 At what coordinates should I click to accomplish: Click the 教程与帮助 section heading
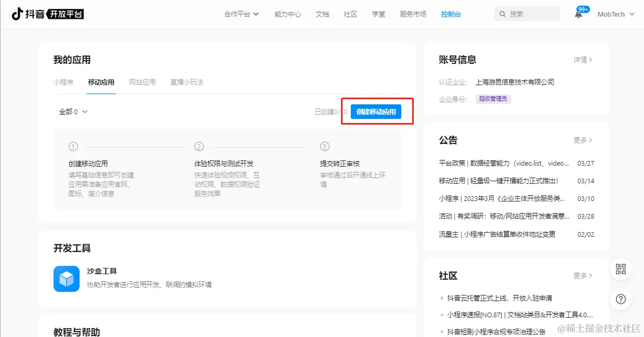[x=76, y=332]
